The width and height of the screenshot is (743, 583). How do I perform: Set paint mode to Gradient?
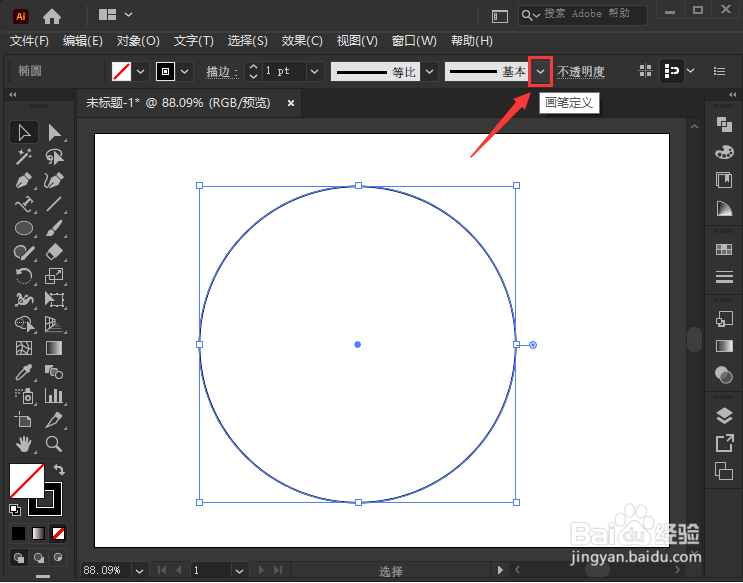click(x=38, y=534)
